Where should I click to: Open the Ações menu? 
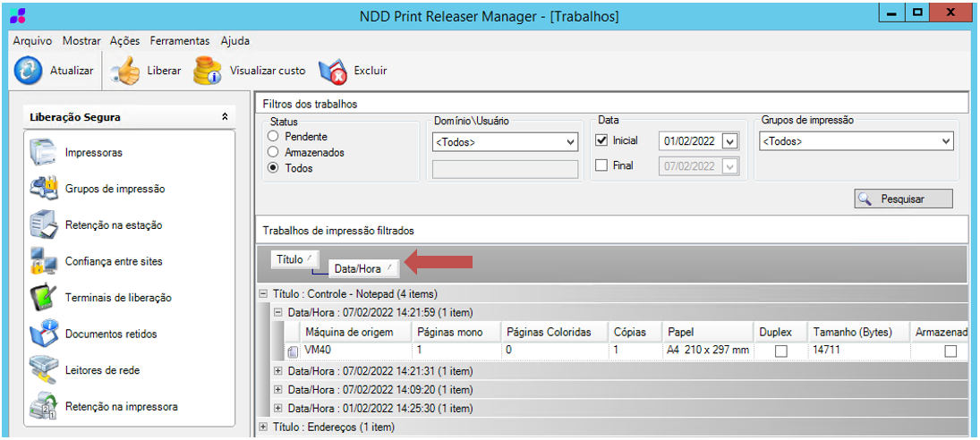point(124,41)
